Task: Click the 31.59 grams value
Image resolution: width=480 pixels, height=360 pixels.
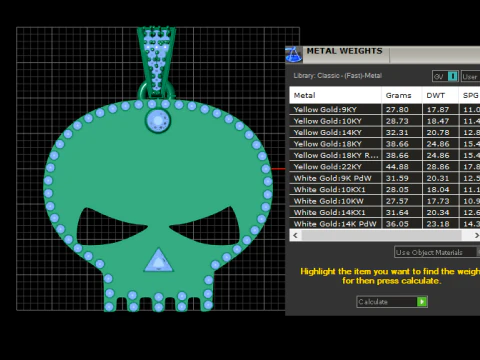Action: 397,178
